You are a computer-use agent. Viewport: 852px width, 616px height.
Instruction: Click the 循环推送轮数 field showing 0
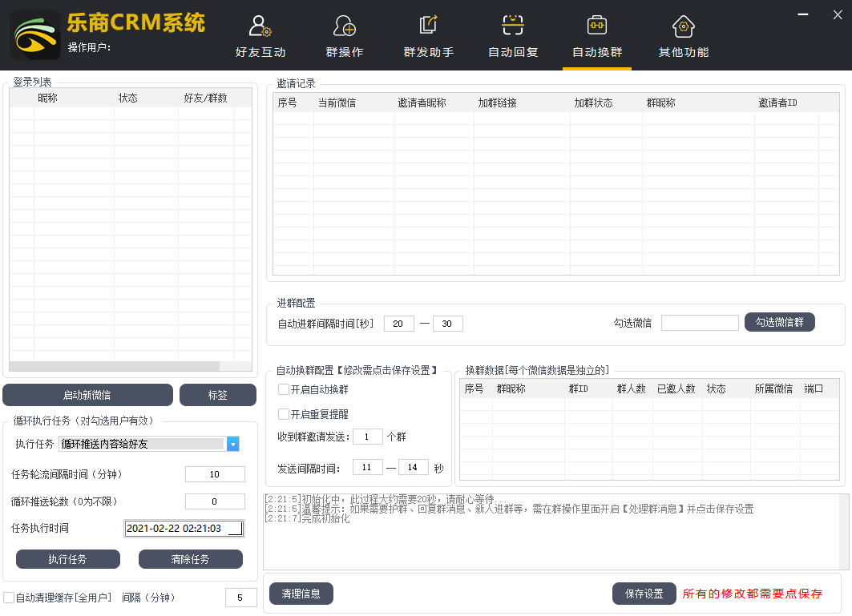pyautogui.click(x=215, y=501)
